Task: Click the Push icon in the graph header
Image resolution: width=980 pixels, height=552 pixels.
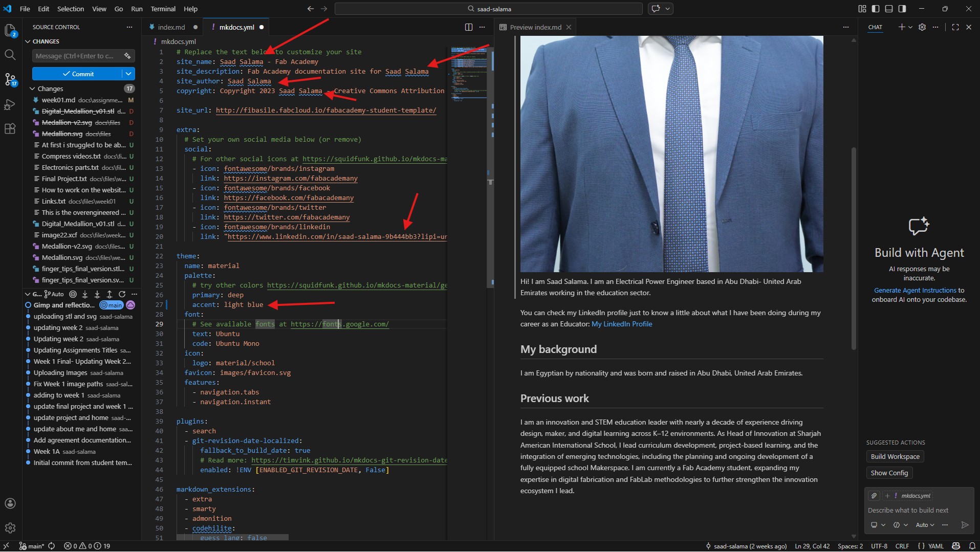Action: (x=110, y=294)
